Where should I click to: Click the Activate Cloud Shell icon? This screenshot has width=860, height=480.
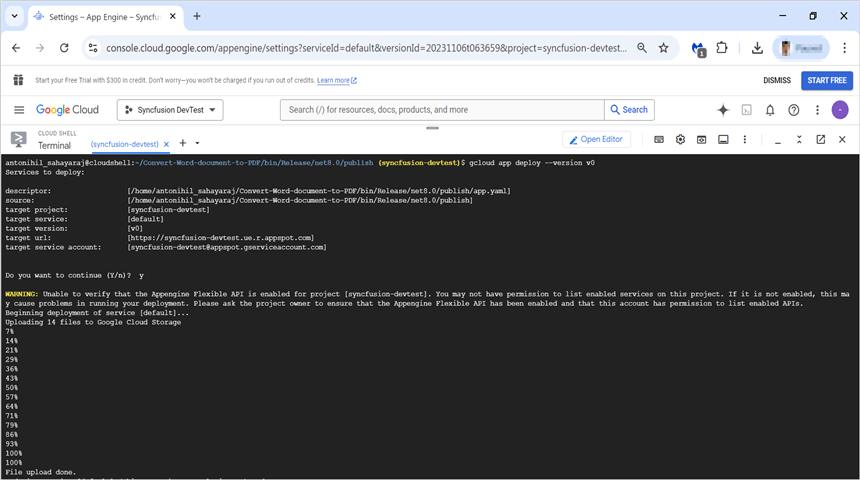tap(747, 110)
